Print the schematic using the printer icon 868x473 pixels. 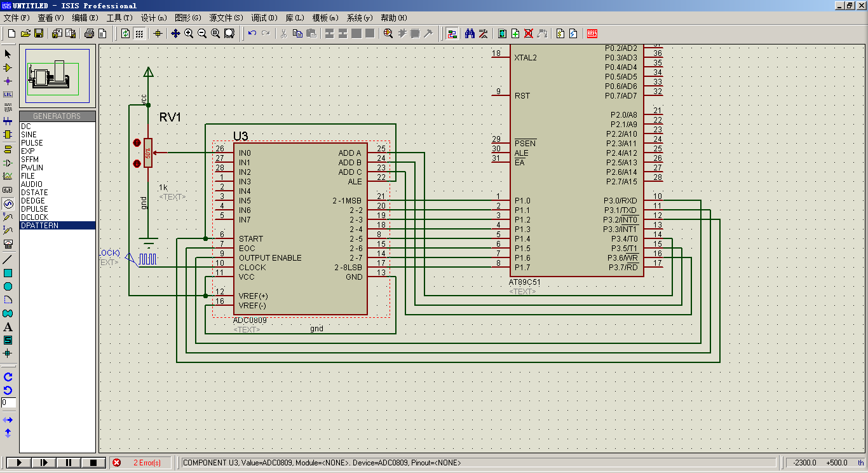(x=89, y=34)
